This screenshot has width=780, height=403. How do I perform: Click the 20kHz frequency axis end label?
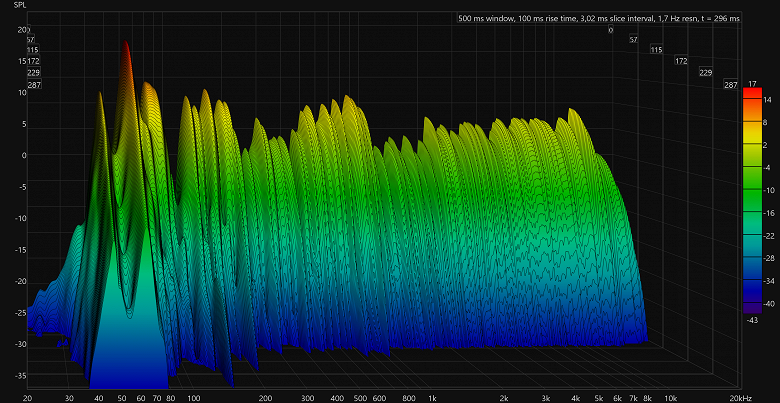[740, 398]
